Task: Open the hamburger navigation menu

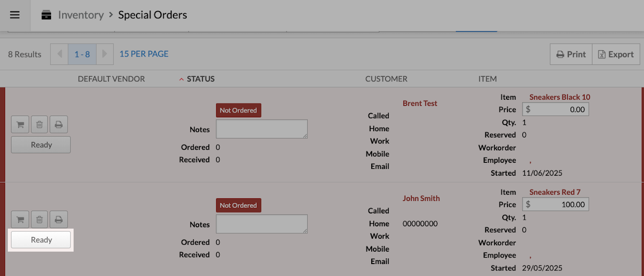Action: pos(15,15)
